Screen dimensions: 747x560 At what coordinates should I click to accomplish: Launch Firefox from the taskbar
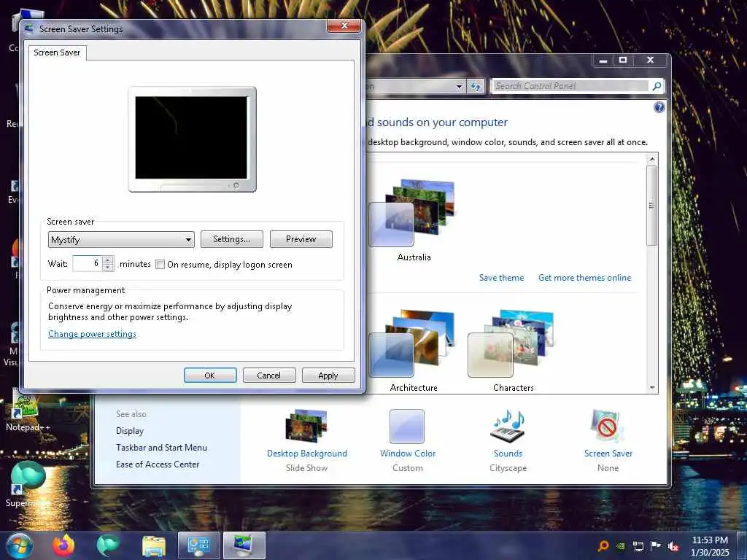[63, 545]
